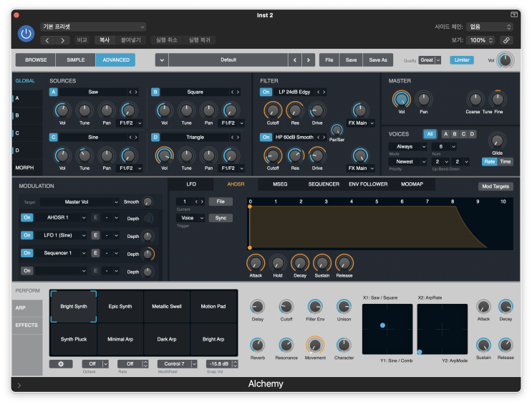The width and height of the screenshot is (532, 405).
Task: Click the Mod Targets button
Action: coord(495,186)
